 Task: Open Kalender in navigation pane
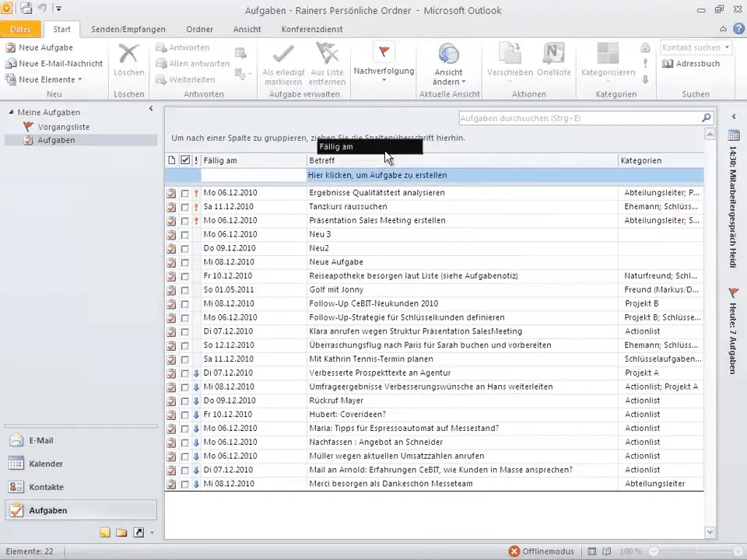pos(45,464)
